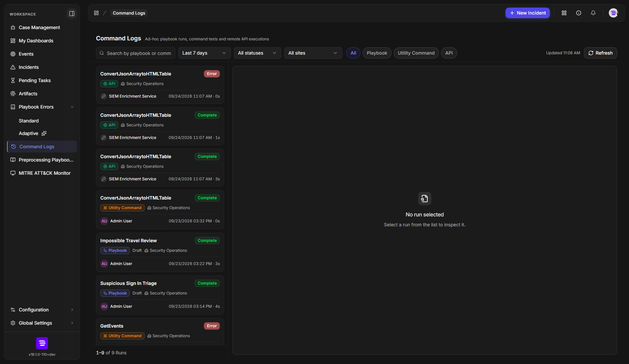The width and height of the screenshot is (629, 364).
Task: Go to My Dashboards
Action: [x=42, y=41]
